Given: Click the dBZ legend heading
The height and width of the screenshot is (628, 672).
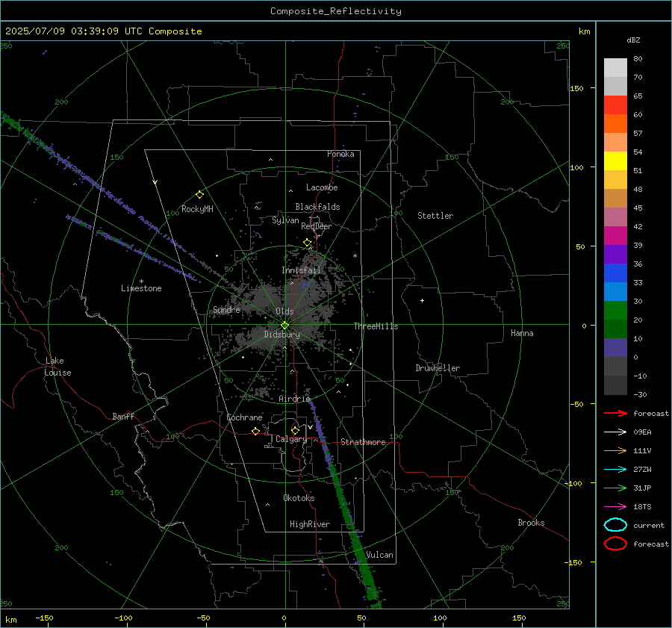Looking at the screenshot, I should coord(633,40).
